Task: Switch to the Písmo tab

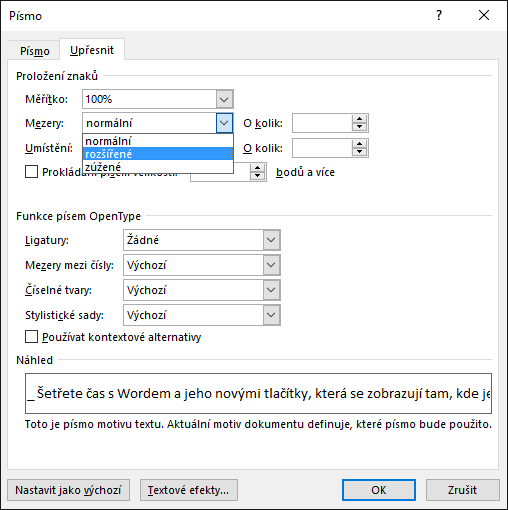Action: [x=35, y=51]
